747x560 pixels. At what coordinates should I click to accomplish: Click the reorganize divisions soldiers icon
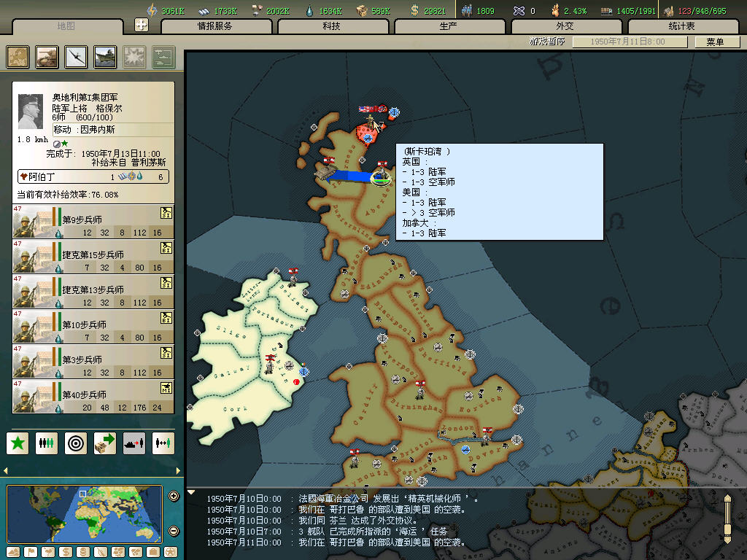click(x=47, y=443)
